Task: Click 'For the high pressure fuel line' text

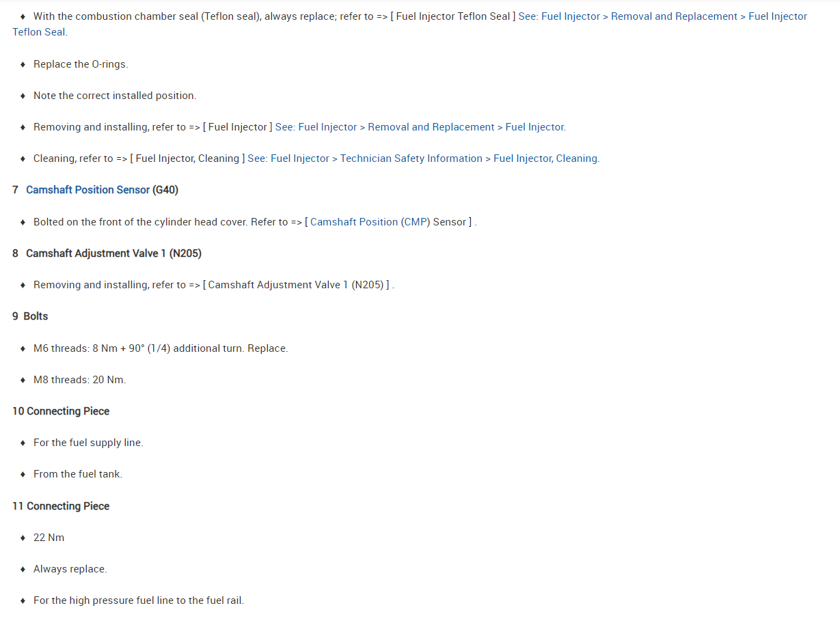Action: [139, 600]
